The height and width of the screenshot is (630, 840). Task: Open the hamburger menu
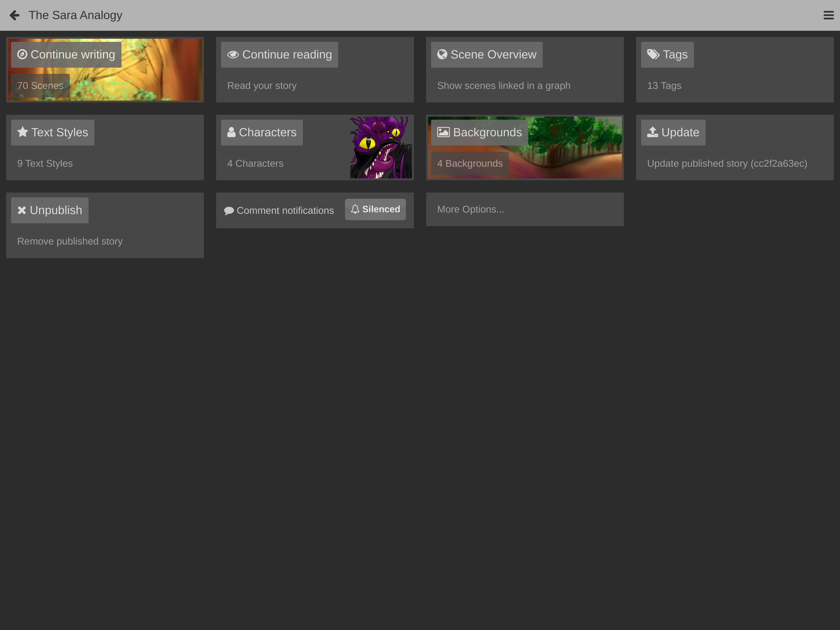click(828, 15)
